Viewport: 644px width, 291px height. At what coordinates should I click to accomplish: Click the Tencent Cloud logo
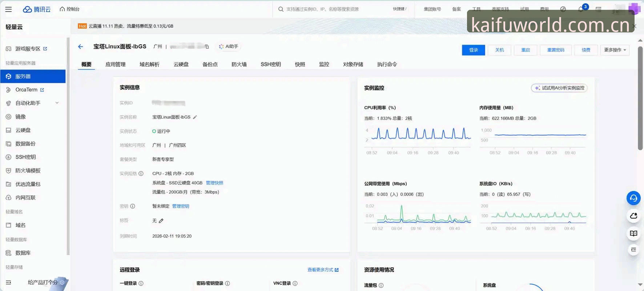[37, 9]
